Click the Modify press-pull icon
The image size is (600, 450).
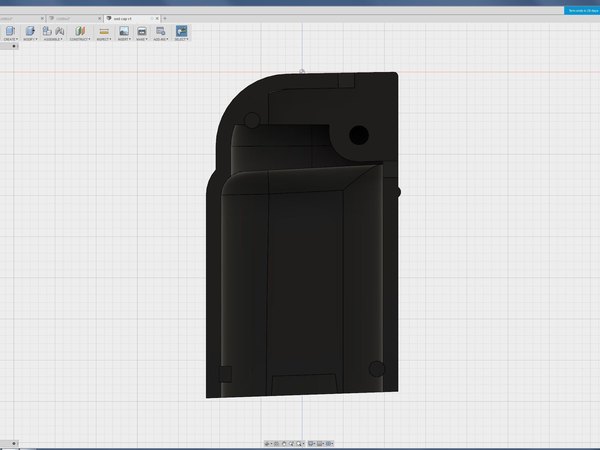(x=30, y=31)
